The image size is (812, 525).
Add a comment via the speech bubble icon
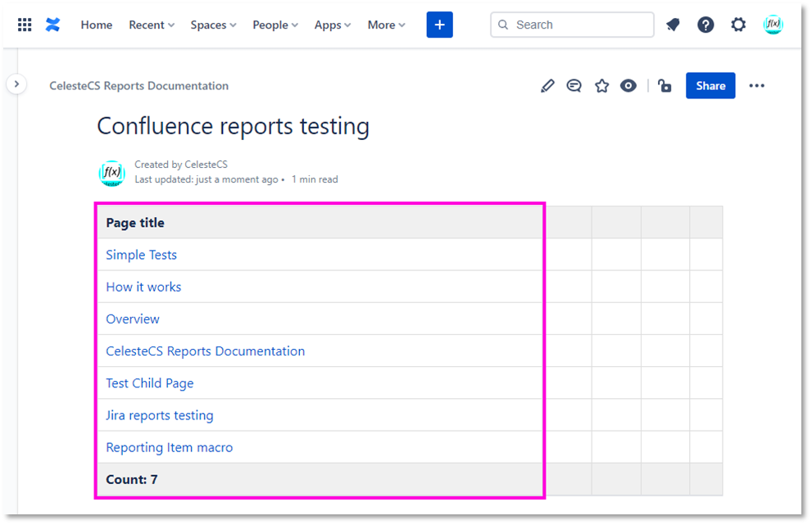pos(574,86)
